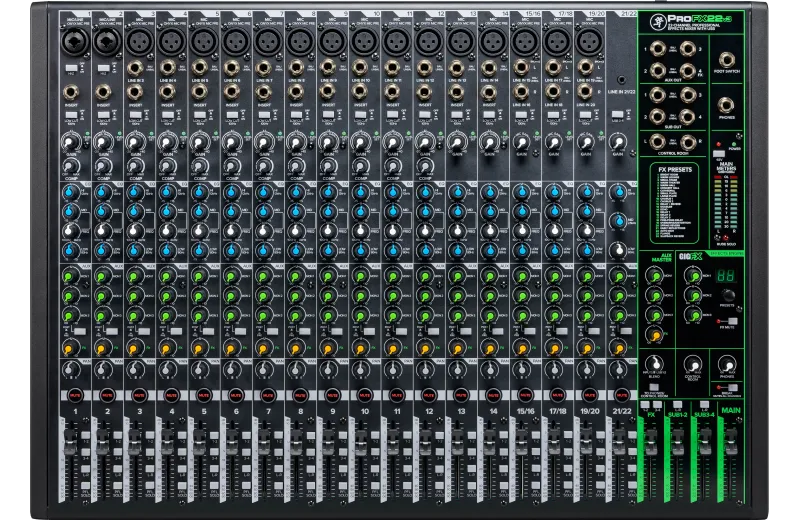Click channel 2 INSERT jack
The height and width of the screenshot is (520, 800).
click(x=103, y=92)
